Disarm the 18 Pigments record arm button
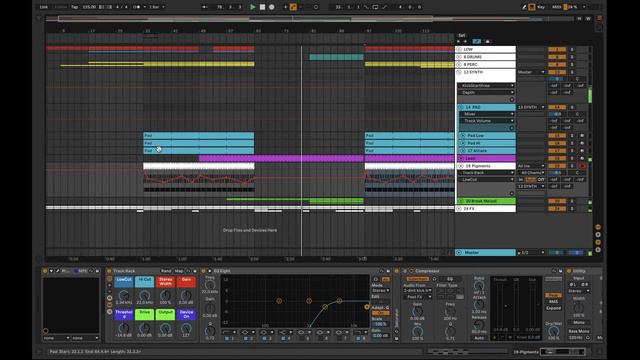 [582, 166]
